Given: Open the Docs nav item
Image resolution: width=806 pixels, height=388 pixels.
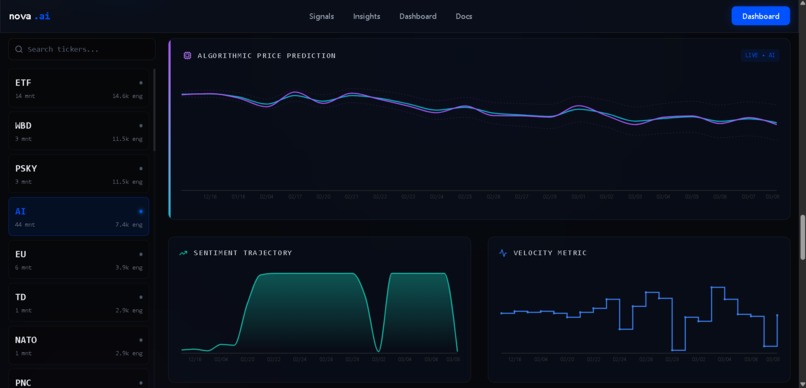Looking at the screenshot, I should coord(464,16).
